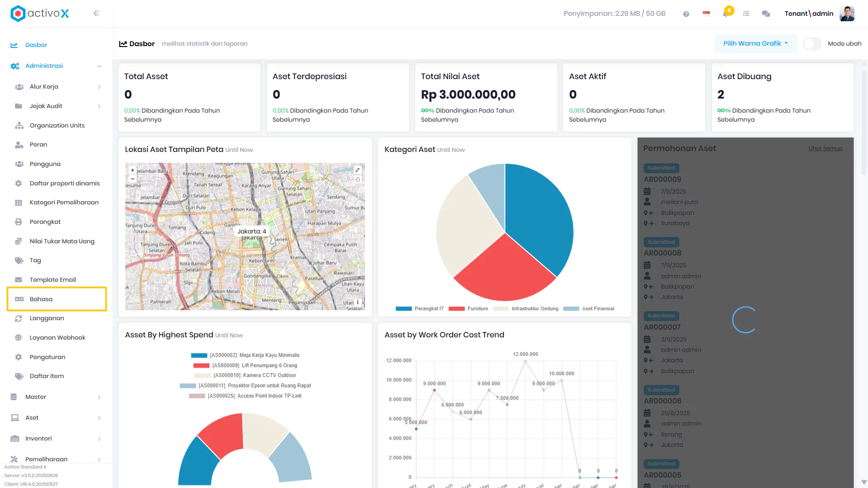Open the Bahasa menu item
The height and width of the screenshot is (488, 868).
pyautogui.click(x=57, y=299)
